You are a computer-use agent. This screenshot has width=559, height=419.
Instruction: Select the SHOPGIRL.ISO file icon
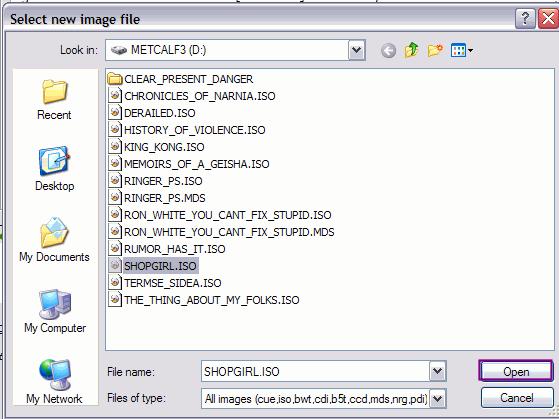(114, 266)
